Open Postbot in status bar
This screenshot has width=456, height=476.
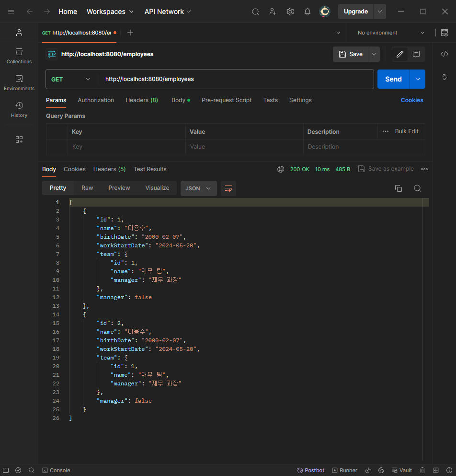(x=311, y=470)
